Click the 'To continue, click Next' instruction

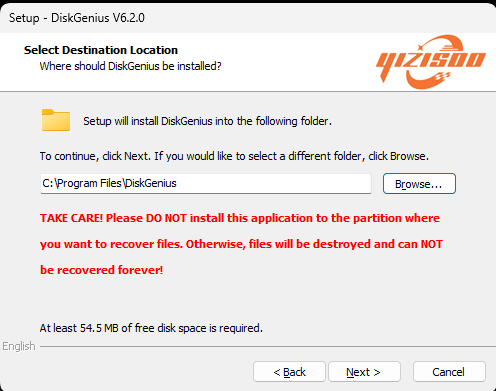click(x=234, y=156)
